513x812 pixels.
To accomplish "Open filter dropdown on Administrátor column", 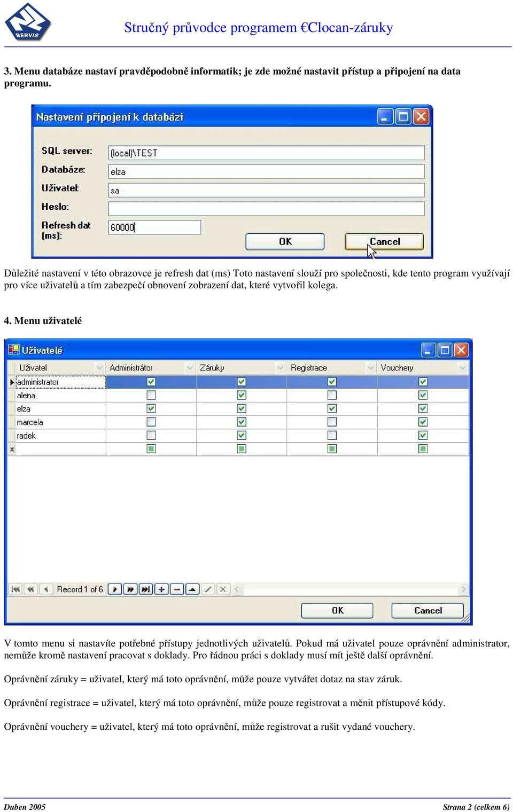I will (x=190, y=368).
